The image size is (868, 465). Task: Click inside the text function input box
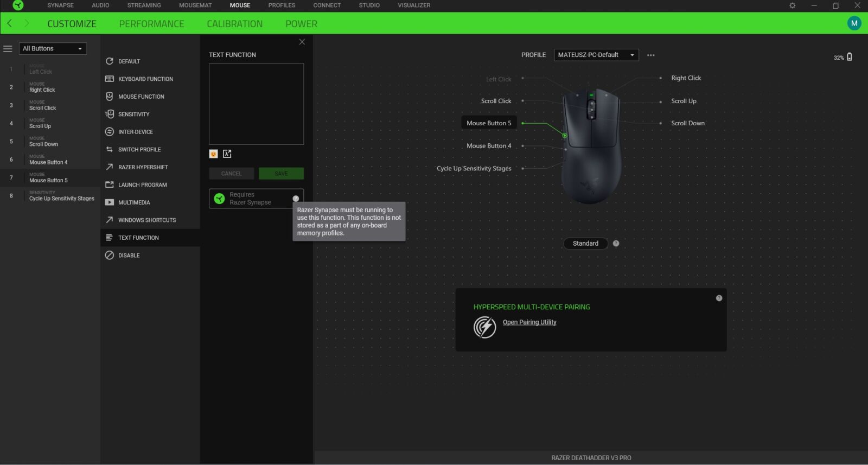click(x=256, y=104)
